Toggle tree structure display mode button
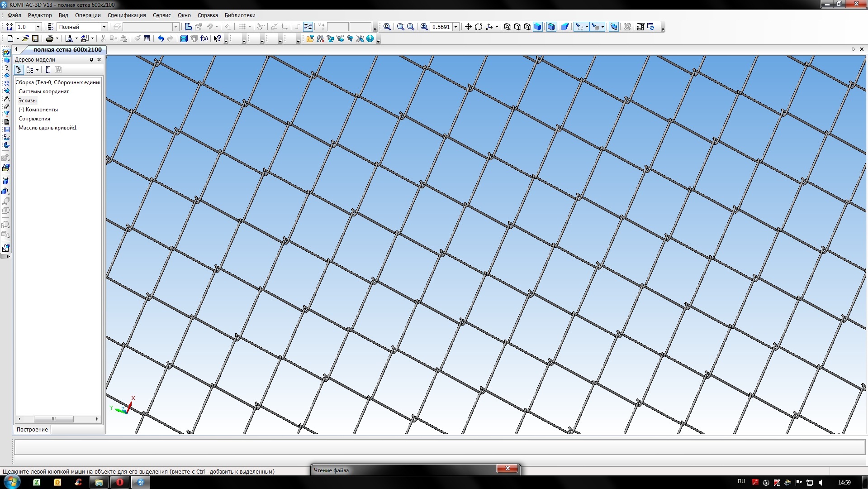868x489 pixels. (x=19, y=70)
